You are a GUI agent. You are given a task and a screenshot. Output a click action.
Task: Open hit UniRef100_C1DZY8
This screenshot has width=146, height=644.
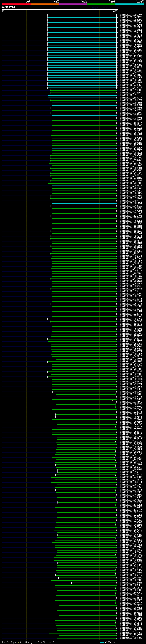point(131,120)
